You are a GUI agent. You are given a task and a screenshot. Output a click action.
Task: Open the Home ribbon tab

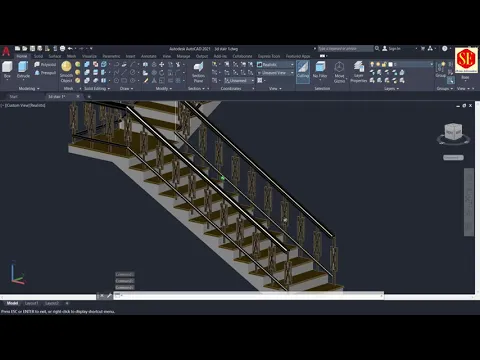click(x=22, y=56)
